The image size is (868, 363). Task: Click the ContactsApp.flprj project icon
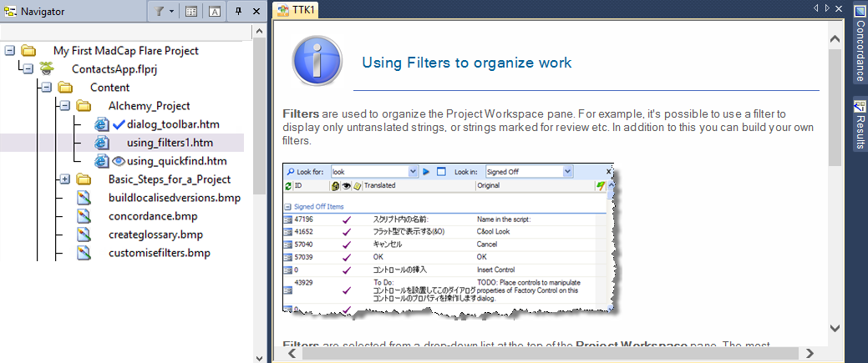coord(47,68)
